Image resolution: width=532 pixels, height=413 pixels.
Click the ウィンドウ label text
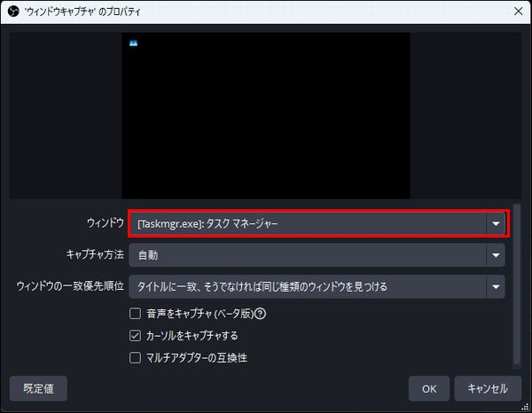tap(106, 223)
